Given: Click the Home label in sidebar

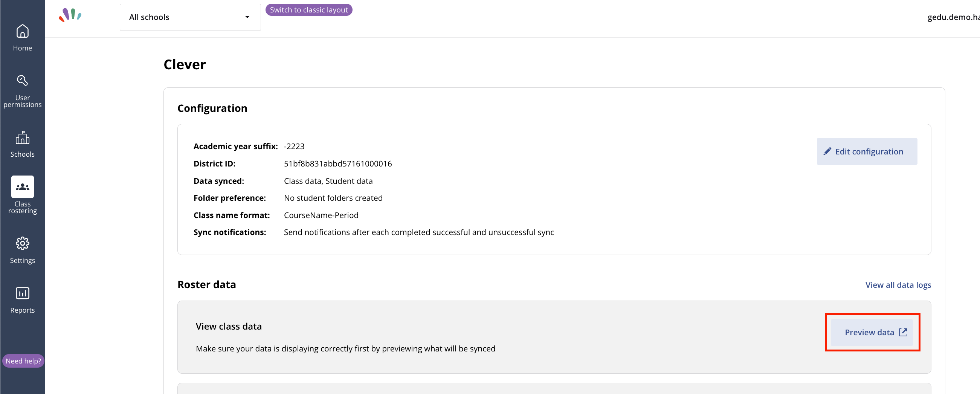Looking at the screenshot, I should [x=23, y=48].
